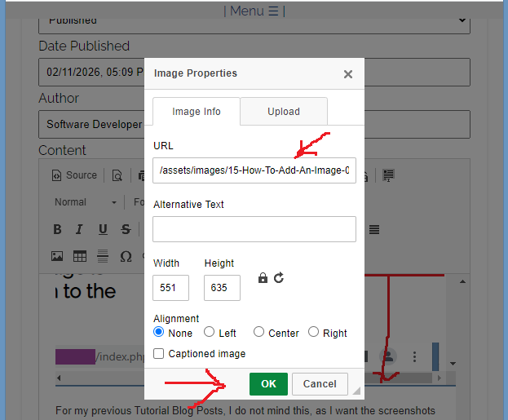This screenshot has height=420, width=508.
Task: Click the special character omega icon
Action: (126, 256)
